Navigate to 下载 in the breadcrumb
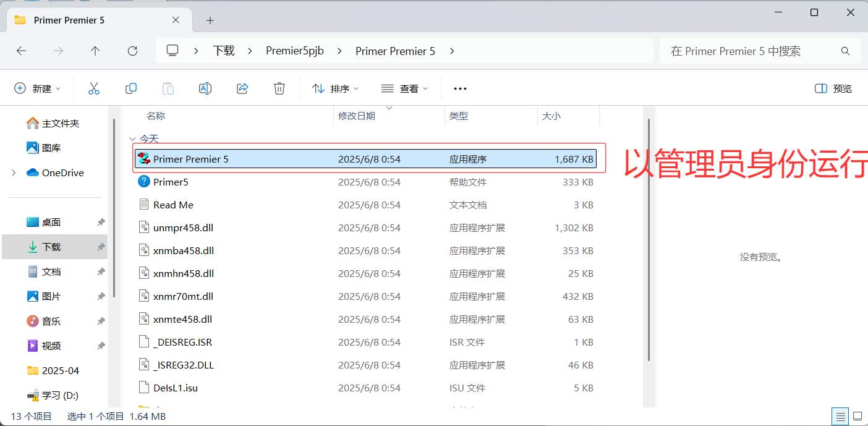The height and width of the screenshot is (426, 868). [x=224, y=51]
